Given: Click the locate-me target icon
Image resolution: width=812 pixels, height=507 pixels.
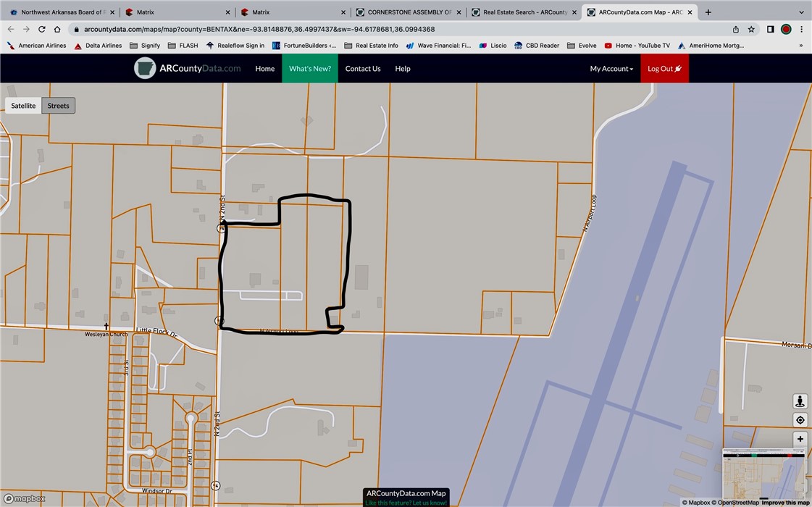Looking at the screenshot, I should (x=800, y=420).
